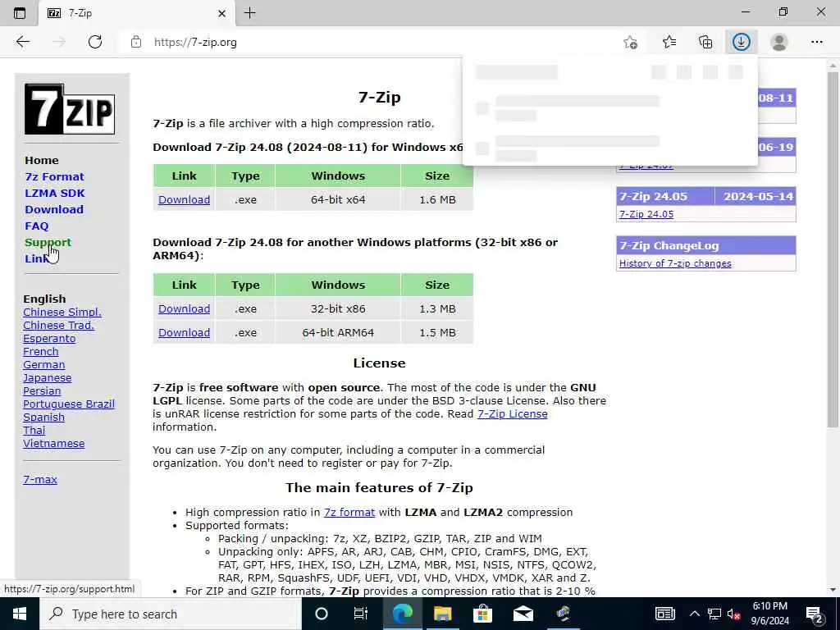The width and height of the screenshot is (840, 630).
Task: Switch language to Spanish
Action: [x=44, y=418]
